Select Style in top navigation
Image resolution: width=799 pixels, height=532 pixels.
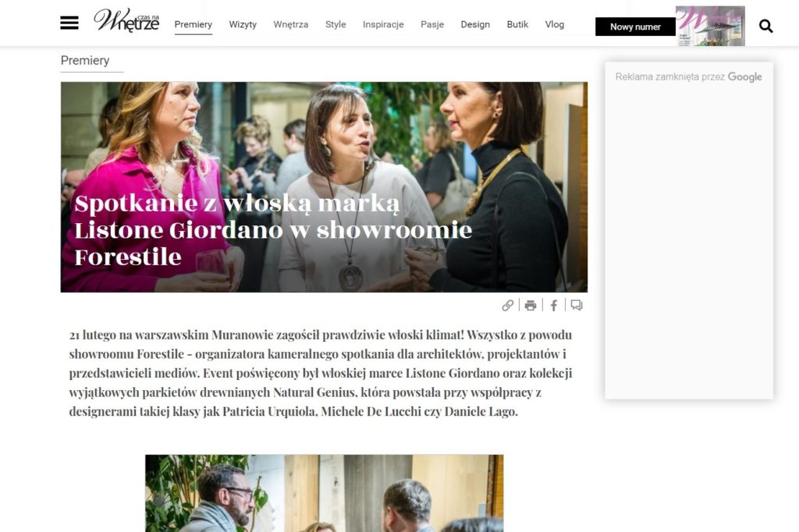click(336, 24)
